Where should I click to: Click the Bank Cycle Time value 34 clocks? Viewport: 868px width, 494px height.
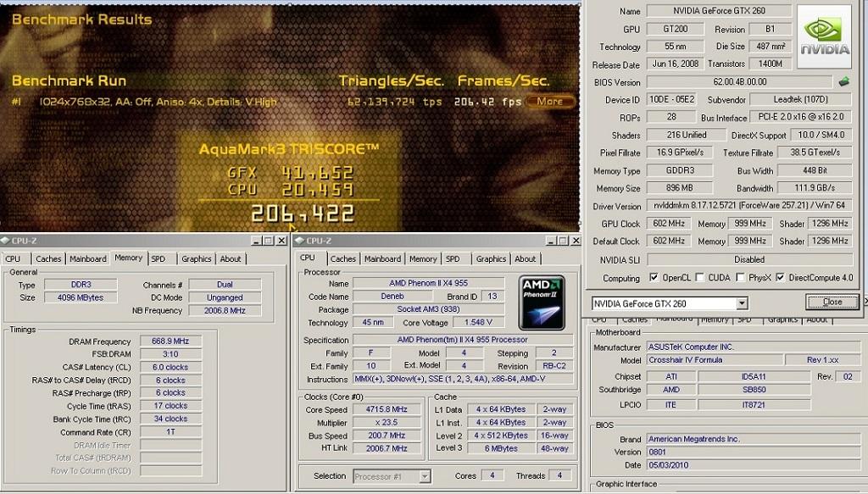click(x=170, y=419)
